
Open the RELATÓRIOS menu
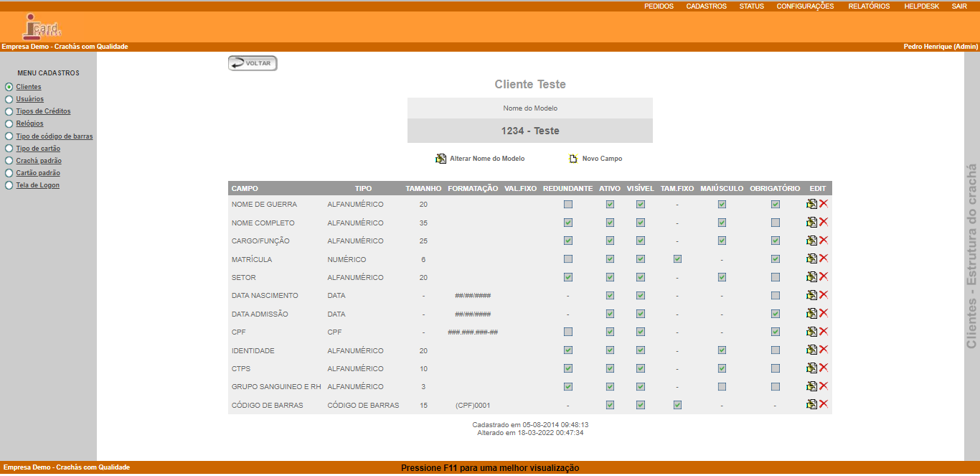pyautogui.click(x=869, y=6)
